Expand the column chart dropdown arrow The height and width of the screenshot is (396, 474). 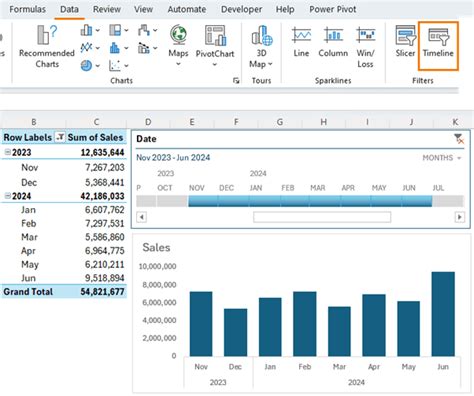98,30
